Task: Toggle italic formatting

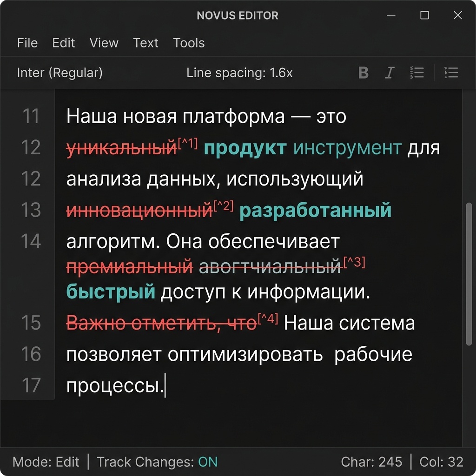Action: pos(390,73)
